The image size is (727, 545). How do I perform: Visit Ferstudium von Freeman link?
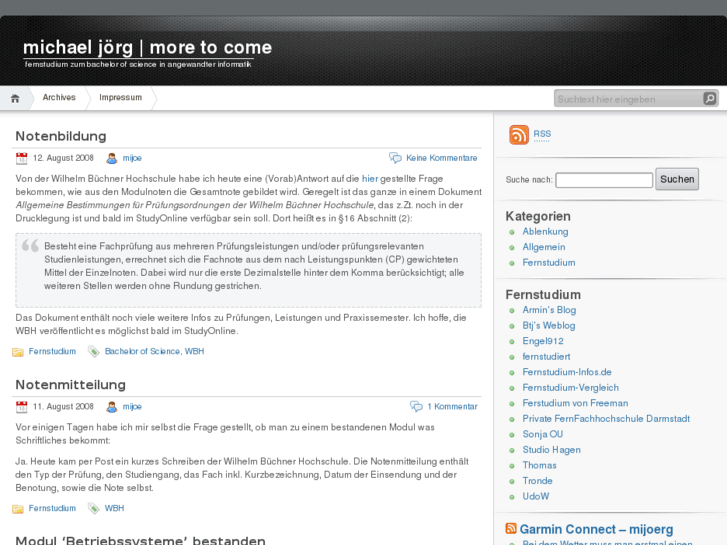[x=575, y=403]
